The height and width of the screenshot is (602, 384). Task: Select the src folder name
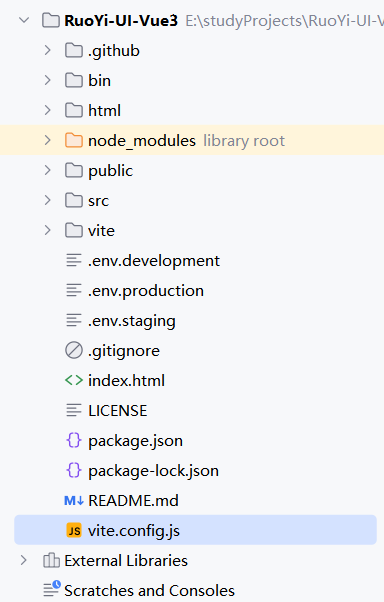98,201
